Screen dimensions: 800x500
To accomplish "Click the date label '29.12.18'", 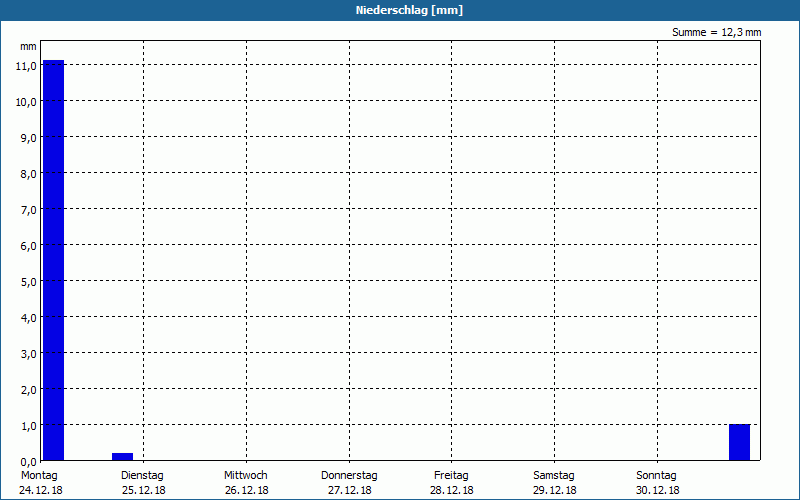I will point(555,490).
